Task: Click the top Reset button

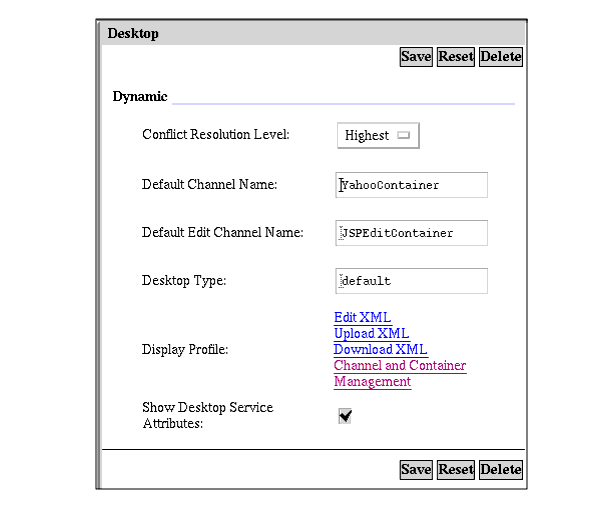Action: click(x=455, y=57)
